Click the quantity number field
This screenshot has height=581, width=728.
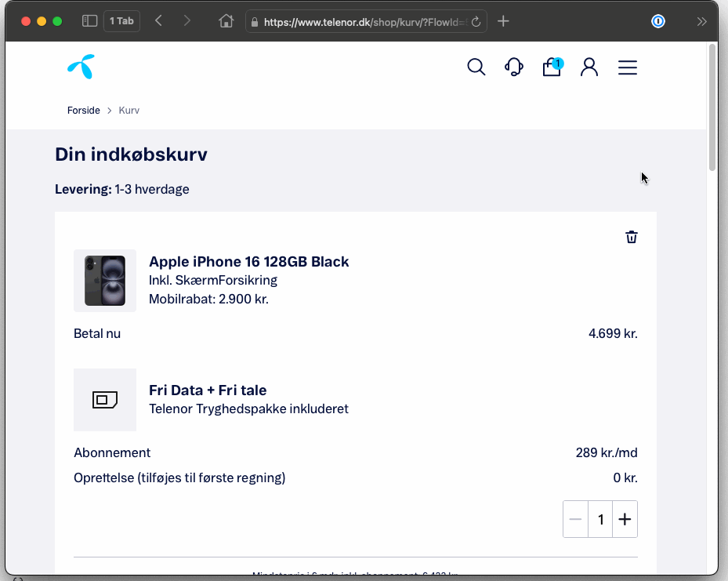[x=600, y=519]
